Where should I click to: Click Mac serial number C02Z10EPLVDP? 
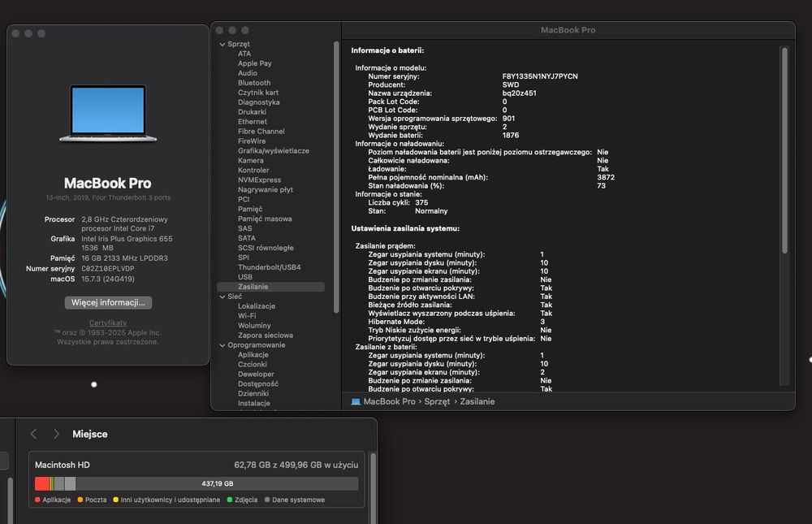pyautogui.click(x=108, y=268)
